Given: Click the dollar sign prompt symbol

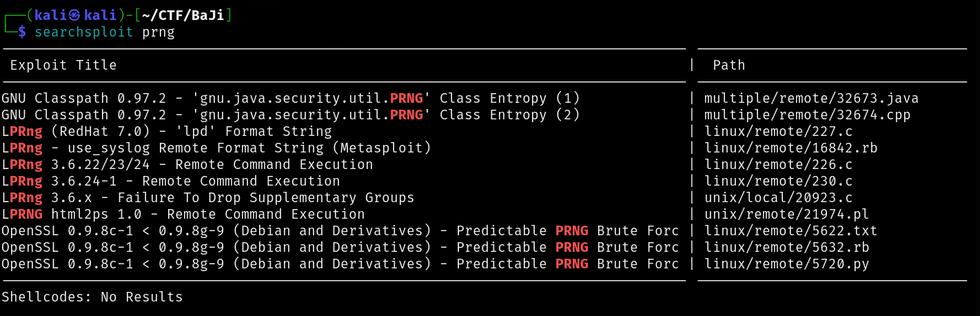Looking at the screenshot, I should pyautogui.click(x=21, y=32).
